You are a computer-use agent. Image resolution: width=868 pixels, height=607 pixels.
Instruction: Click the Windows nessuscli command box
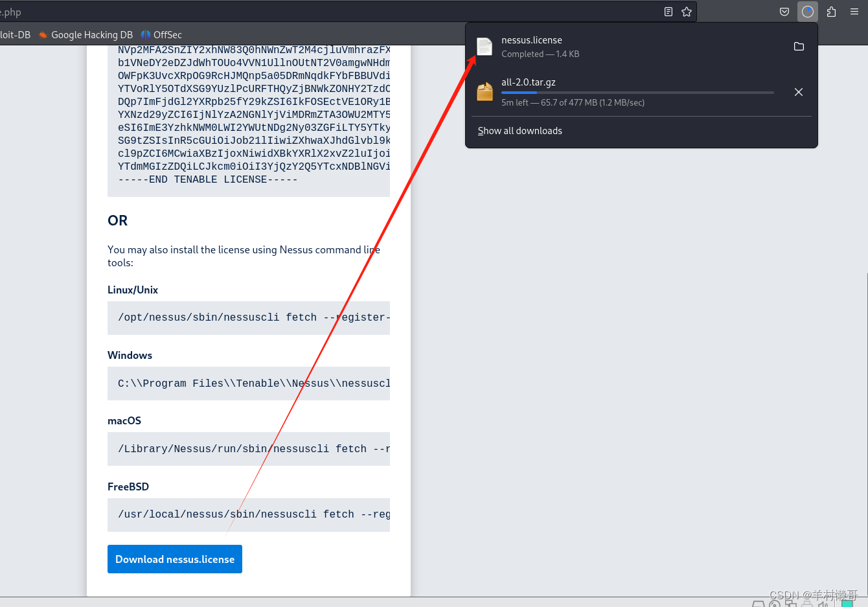point(249,384)
